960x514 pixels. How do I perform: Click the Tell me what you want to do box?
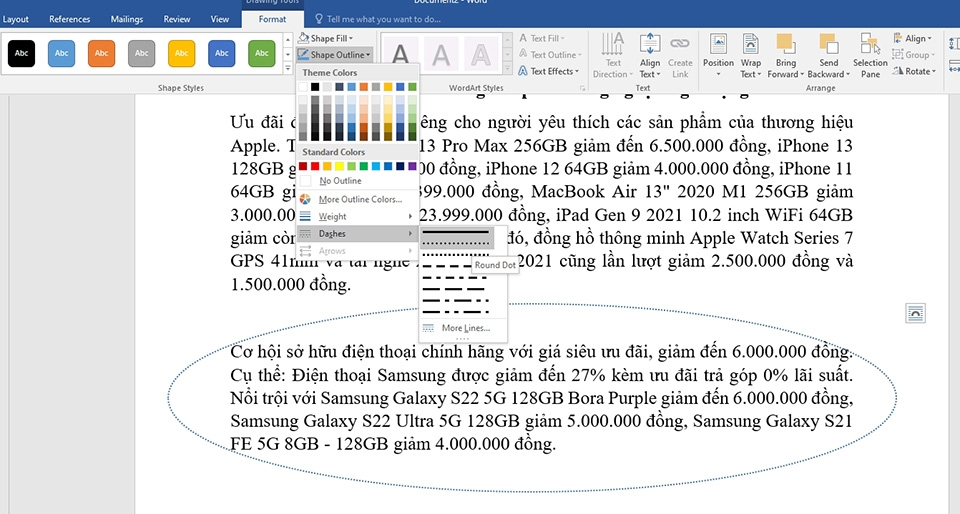click(x=378, y=19)
